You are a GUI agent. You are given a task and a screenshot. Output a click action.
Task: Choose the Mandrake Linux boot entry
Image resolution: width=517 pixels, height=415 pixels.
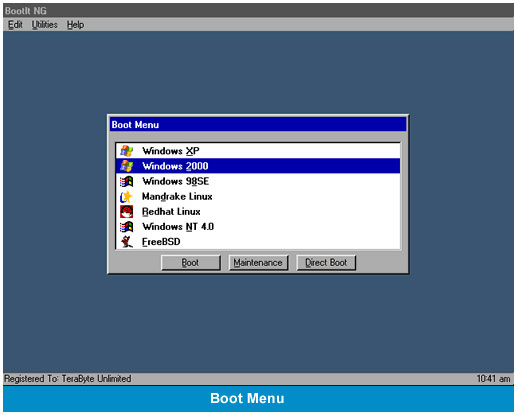258,197
